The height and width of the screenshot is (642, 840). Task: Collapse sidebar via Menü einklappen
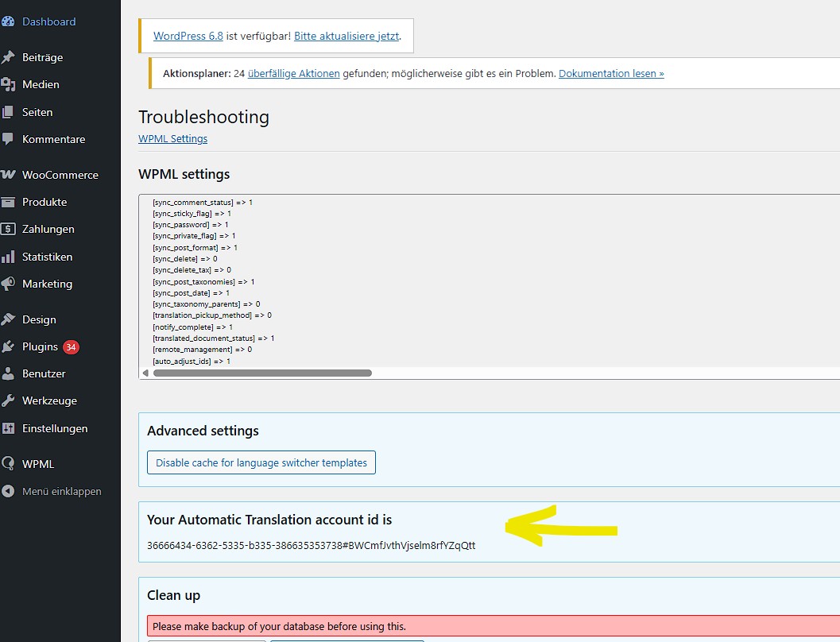point(60,491)
